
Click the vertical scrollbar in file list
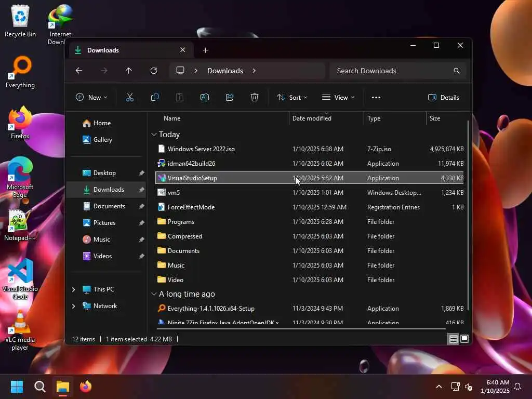click(x=468, y=216)
